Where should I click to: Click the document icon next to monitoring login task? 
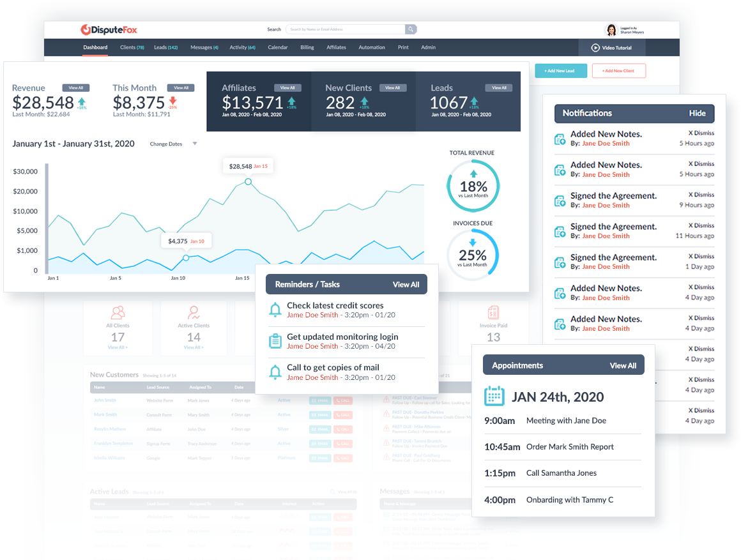[276, 341]
